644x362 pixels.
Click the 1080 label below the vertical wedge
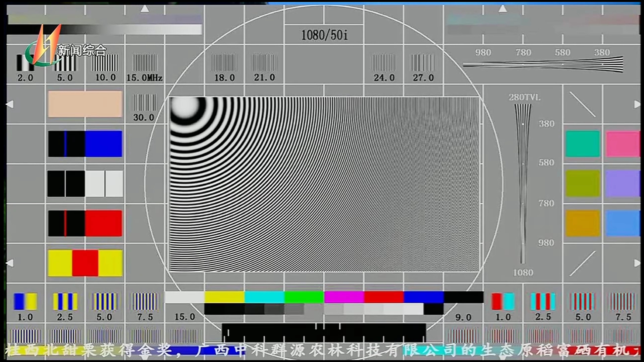click(x=523, y=273)
